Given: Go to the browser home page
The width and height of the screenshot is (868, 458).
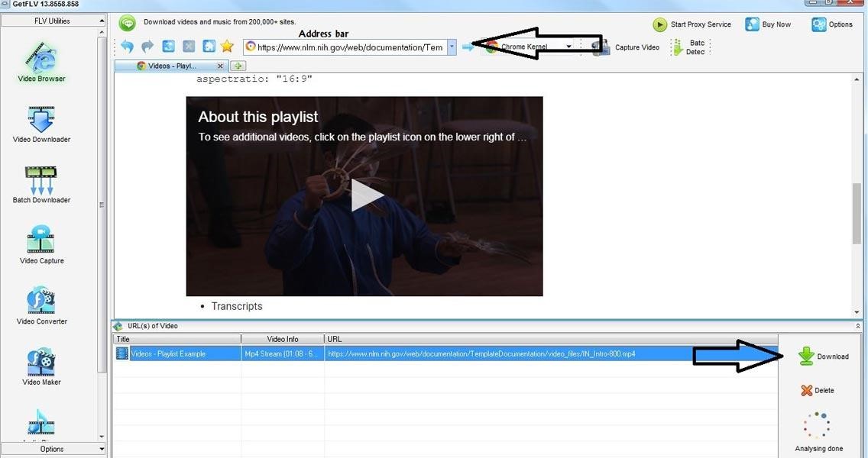Looking at the screenshot, I should tap(209, 47).
